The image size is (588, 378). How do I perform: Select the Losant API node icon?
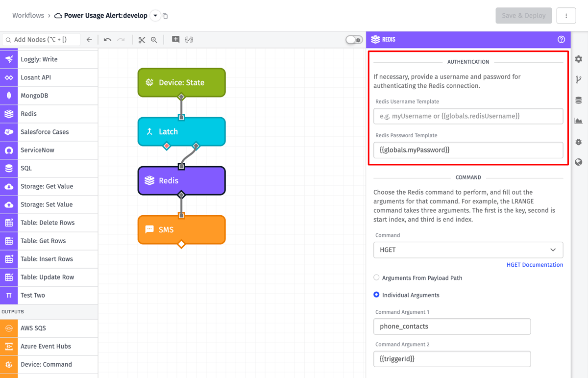pyautogui.click(x=9, y=77)
